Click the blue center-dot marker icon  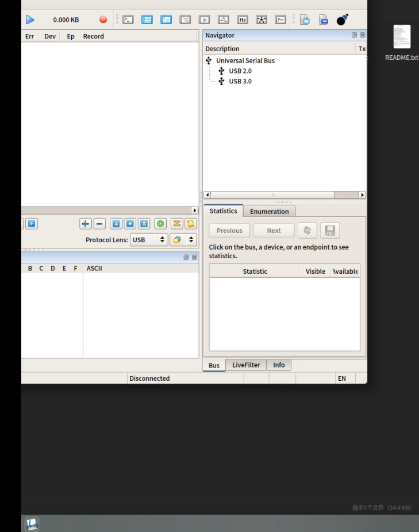pyautogui.click(x=130, y=224)
